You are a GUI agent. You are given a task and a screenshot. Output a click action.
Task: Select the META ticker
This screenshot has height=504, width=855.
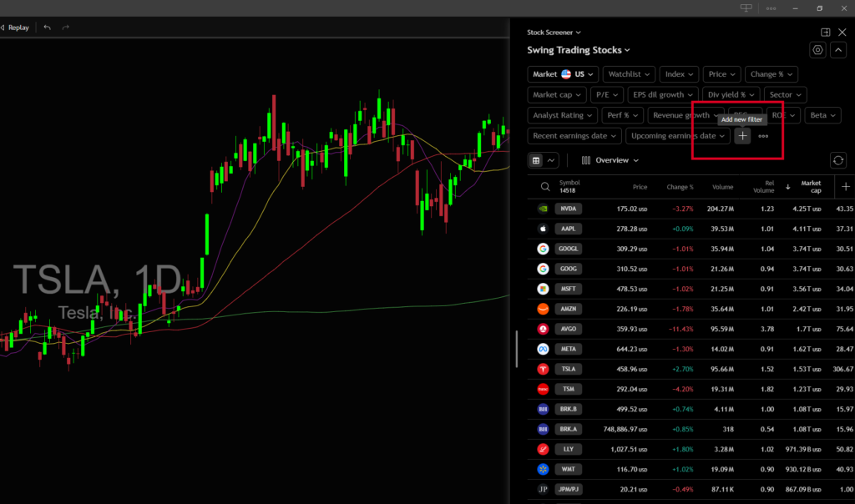pyautogui.click(x=568, y=350)
